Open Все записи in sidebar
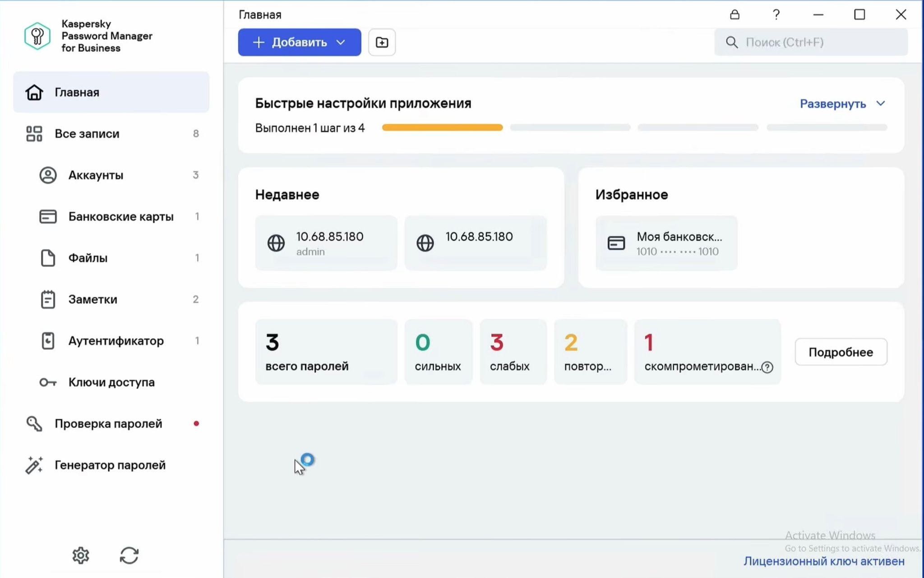Image resolution: width=924 pixels, height=578 pixels. (111, 133)
